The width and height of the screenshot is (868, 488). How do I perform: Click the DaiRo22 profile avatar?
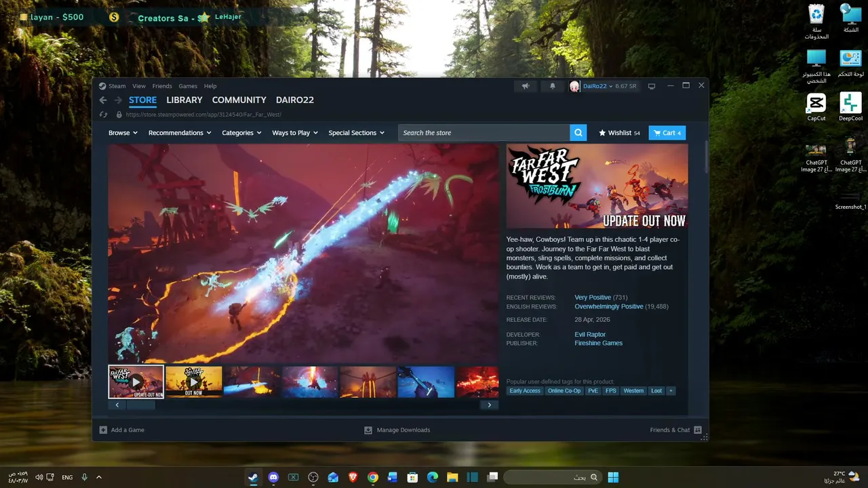[x=574, y=86]
